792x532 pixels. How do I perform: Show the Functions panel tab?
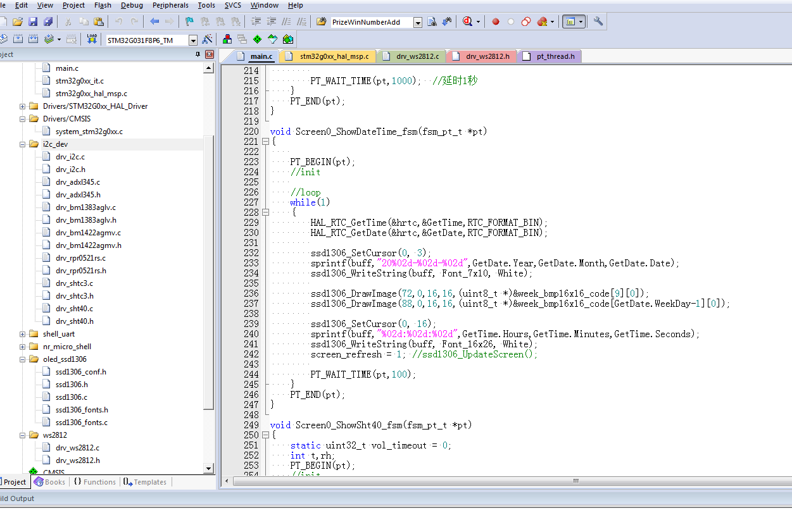(x=94, y=482)
